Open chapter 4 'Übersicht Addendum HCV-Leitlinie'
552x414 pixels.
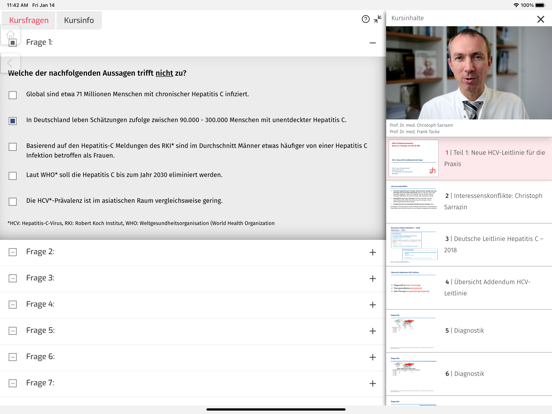click(x=469, y=288)
